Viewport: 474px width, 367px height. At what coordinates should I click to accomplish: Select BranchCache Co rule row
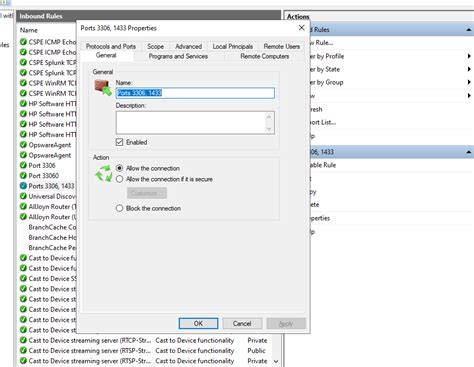52,227
